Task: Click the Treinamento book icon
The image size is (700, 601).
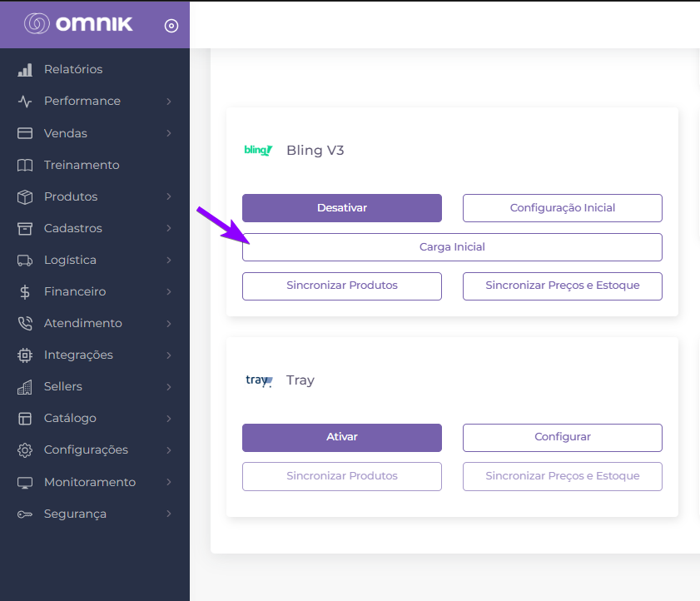Action: 25,165
